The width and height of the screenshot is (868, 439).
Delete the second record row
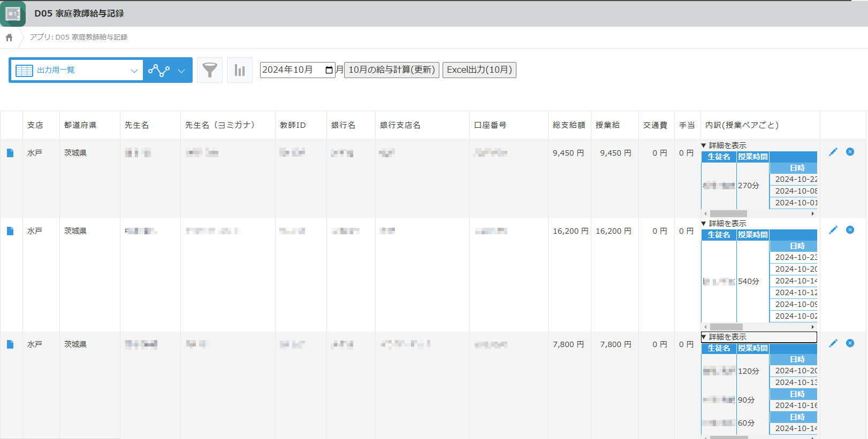(850, 230)
